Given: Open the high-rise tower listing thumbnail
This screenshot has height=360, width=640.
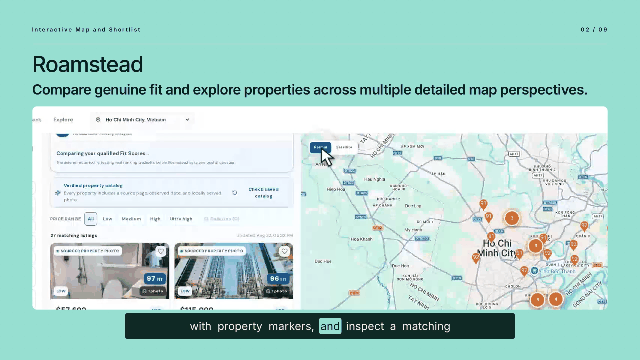Looking at the screenshot, I should 233,271.
